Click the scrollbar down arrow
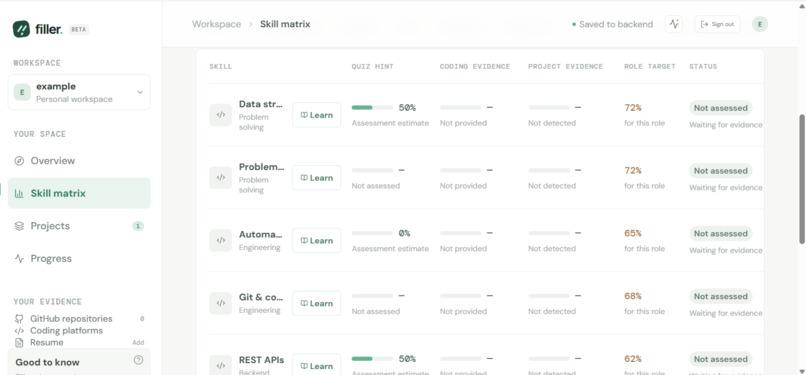The image size is (806, 375). (x=802, y=371)
